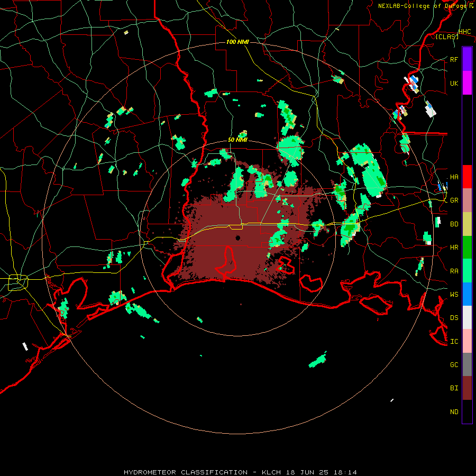Click the black radar site dot
The width and height of the screenshot is (476, 476).
coord(237,237)
